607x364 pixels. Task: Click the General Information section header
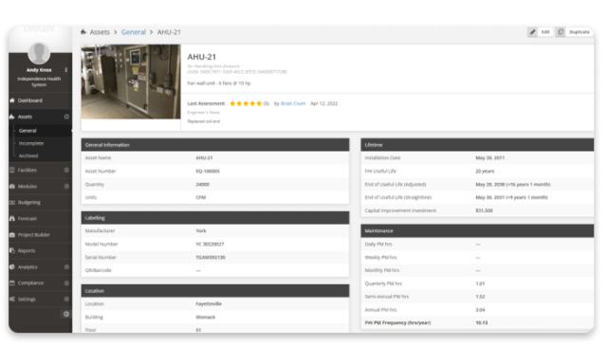215,145
